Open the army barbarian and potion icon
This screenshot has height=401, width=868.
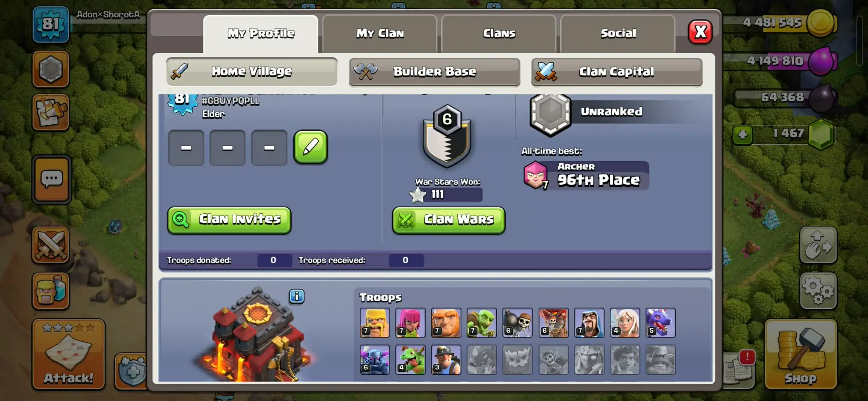point(51,291)
